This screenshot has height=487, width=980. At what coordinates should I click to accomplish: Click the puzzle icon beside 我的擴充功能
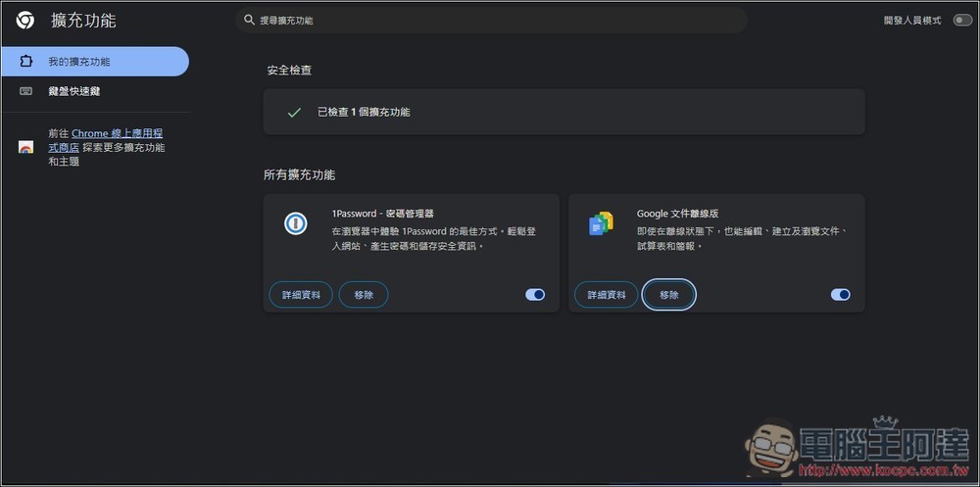(x=25, y=62)
